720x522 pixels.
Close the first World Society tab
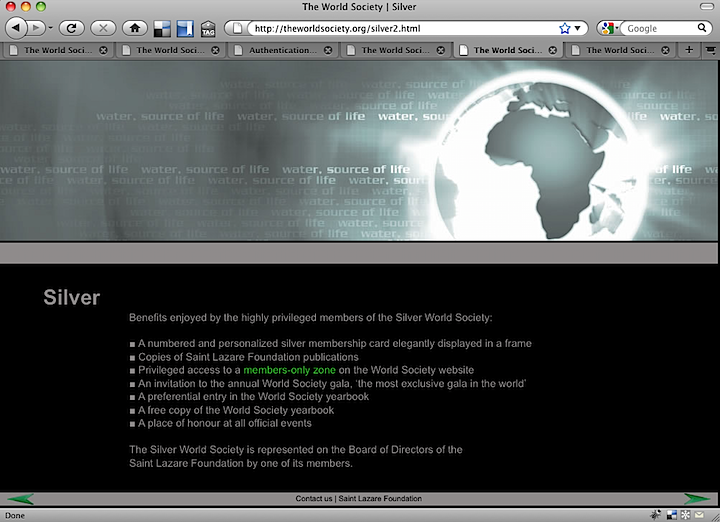[104, 50]
